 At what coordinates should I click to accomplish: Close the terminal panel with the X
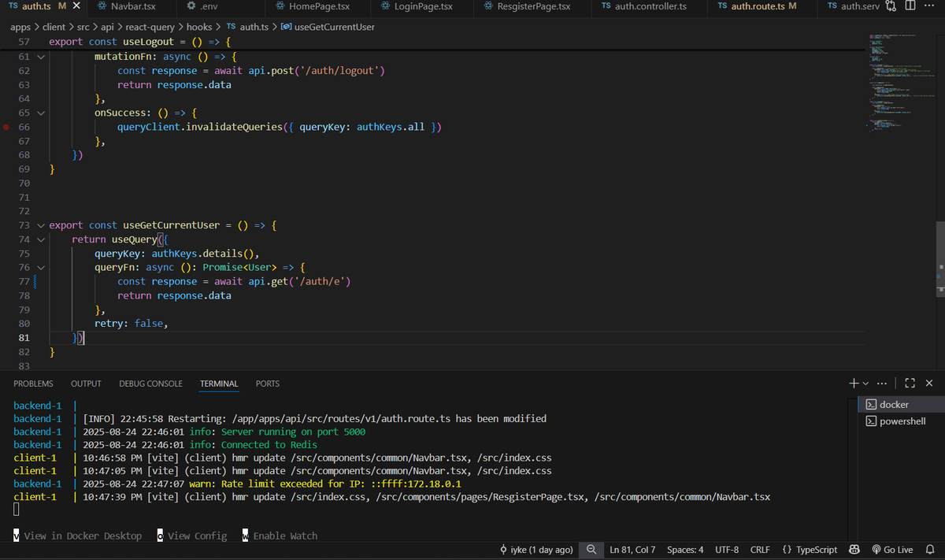click(929, 384)
